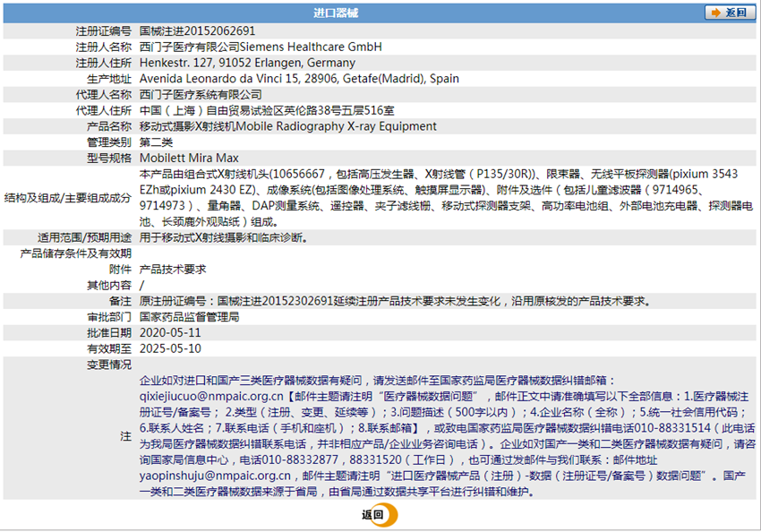Click the 生产地址 field label
The width and height of the screenshot is (761, 532).
tap(109, 79)
